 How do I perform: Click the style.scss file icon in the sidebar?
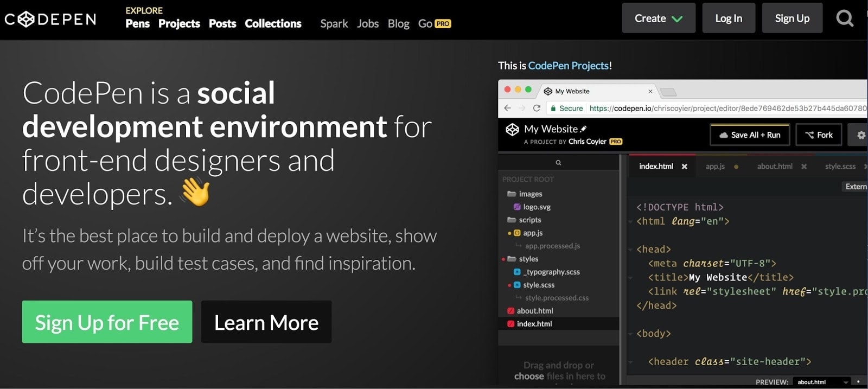point(517,285)
